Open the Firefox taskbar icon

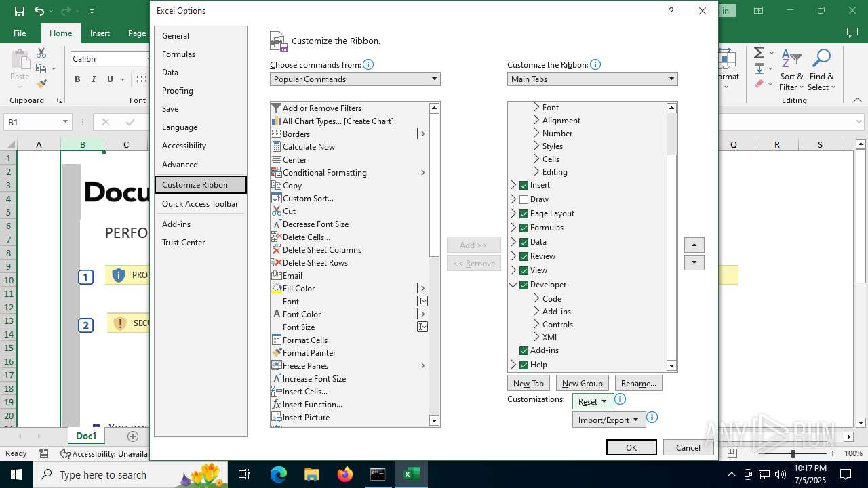tap(344, 474)
